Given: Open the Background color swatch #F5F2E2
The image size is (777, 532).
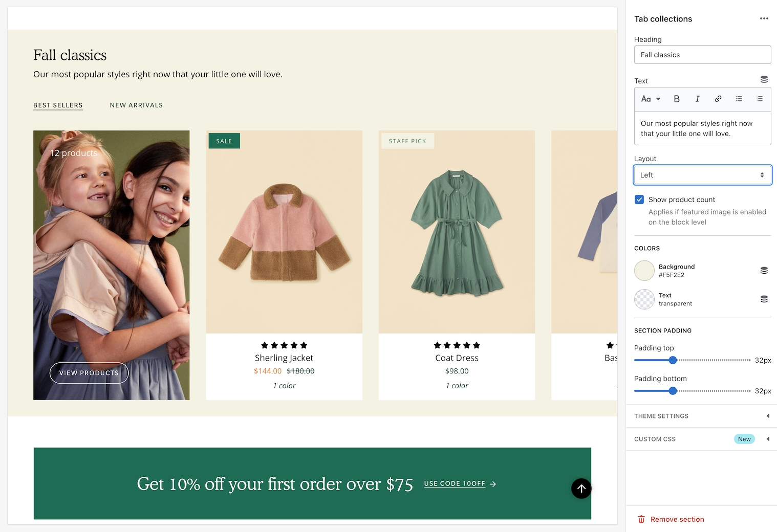Looking at the screenshot, I should tap(644, 271).
